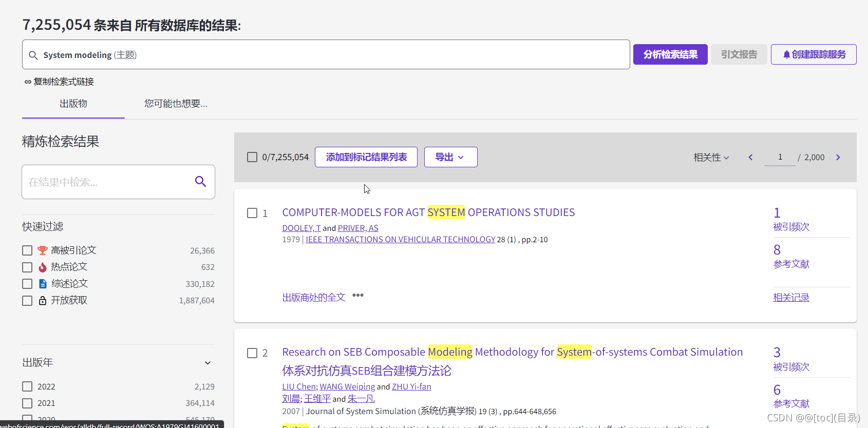The image size is (868, 428).
Task: Click the refine-results search magnifier icon
Action: point(200,181)
